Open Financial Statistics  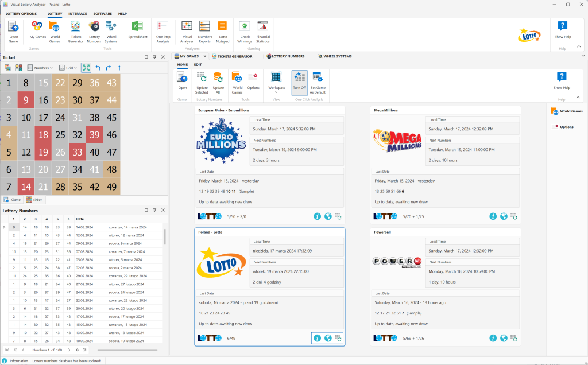(x=263, y=31)
